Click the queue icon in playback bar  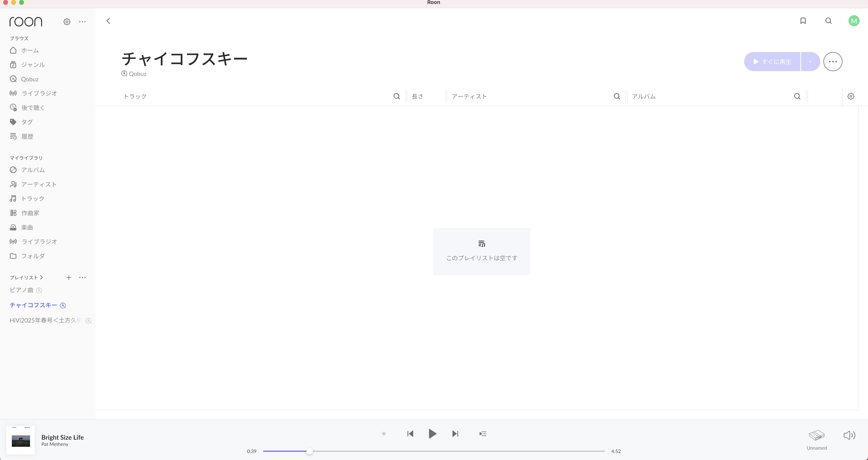tap(483, 434)
